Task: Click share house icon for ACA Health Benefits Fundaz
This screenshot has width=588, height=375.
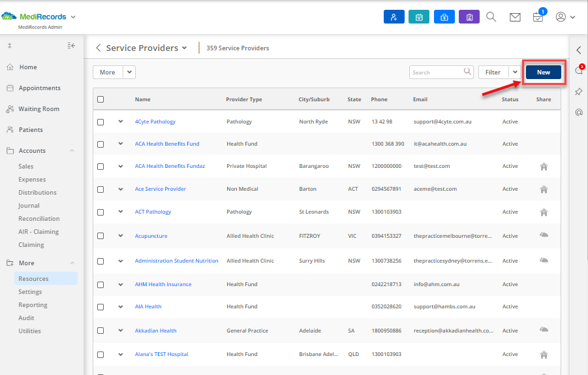Action: tap(544, 167)
